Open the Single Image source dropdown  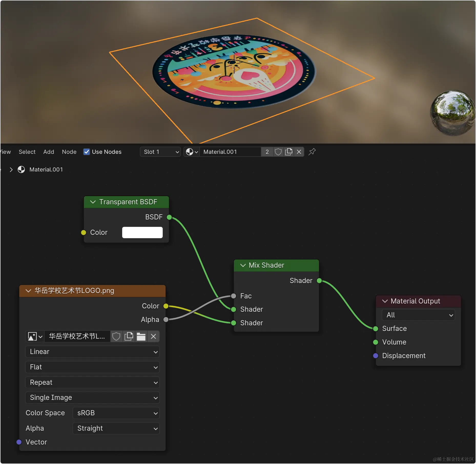coord(92,398)
